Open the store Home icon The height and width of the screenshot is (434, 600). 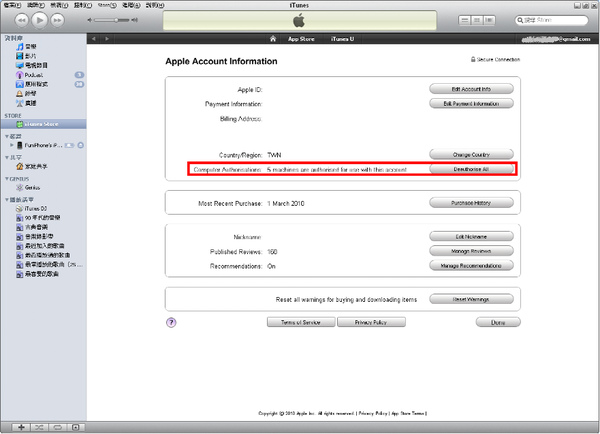click(273, 39)
